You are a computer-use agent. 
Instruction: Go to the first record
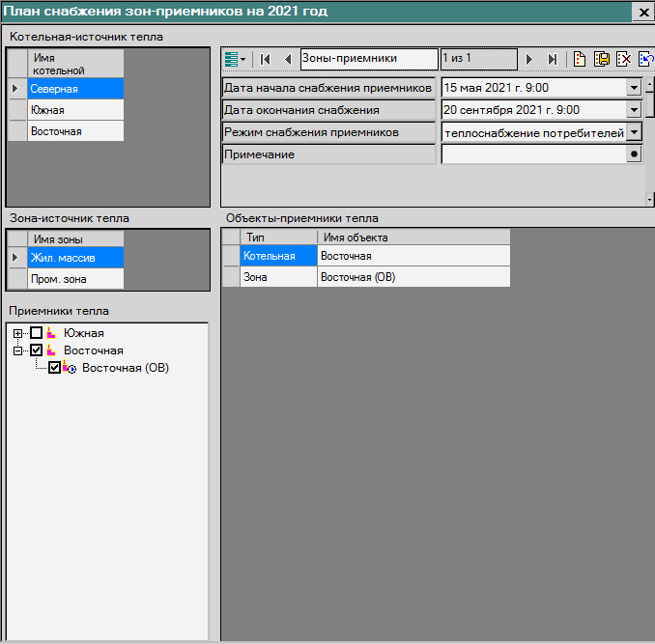click(266, 59)
